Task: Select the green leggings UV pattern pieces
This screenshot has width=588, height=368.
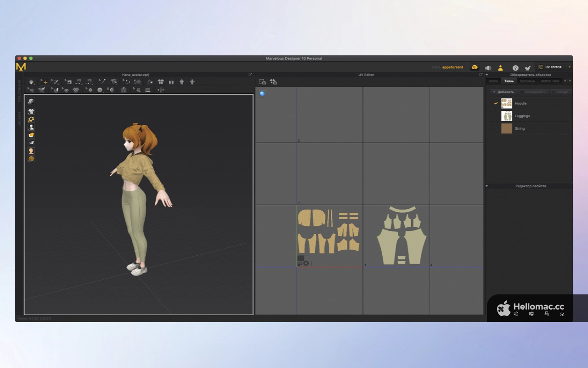Action: [401, 236]
